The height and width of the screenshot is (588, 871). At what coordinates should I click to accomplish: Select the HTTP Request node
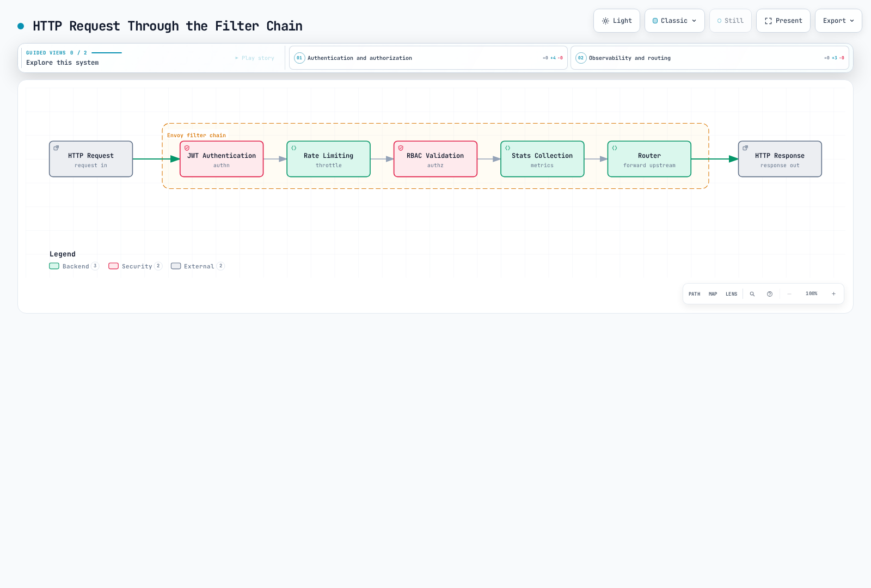point(91,159)
